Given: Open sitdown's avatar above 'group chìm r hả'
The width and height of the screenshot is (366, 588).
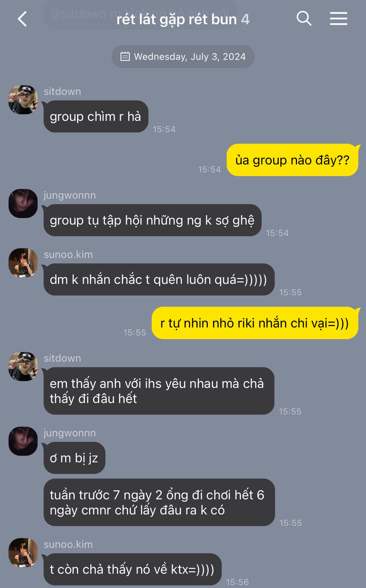Looking at the screenshot, I should tap(23, 100).
